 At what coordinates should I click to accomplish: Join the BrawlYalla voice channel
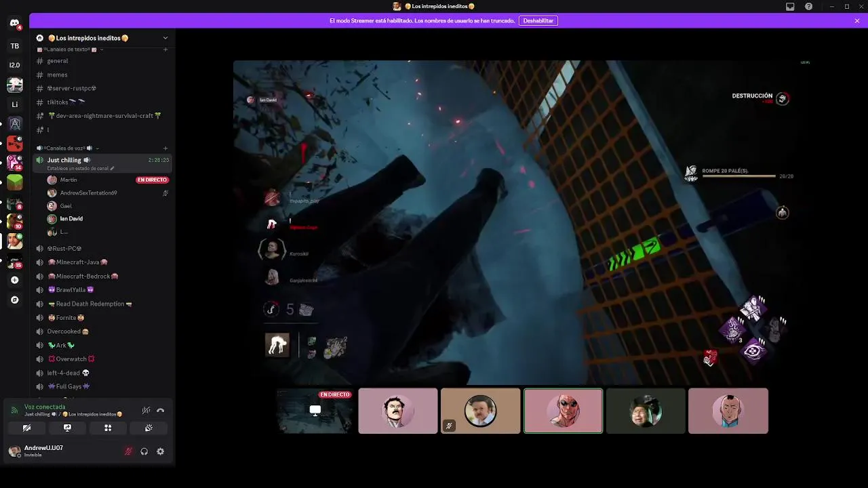click(x=102, y=290)
